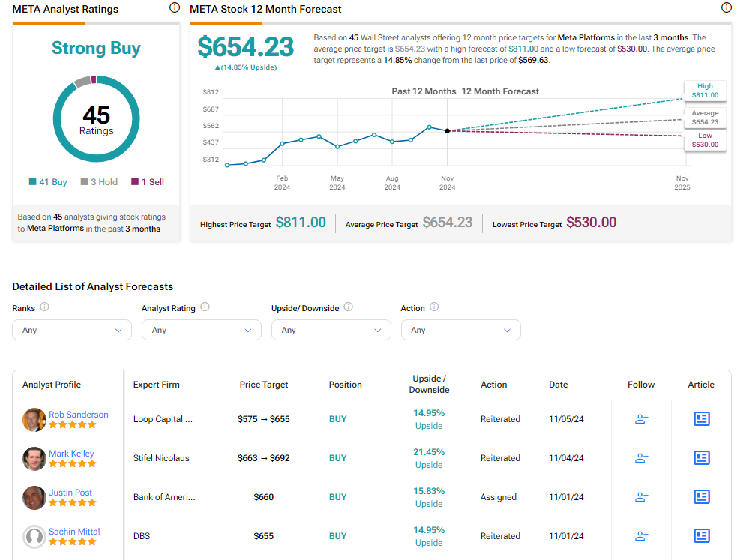Click the Date column header
Viewport: 740px width, 560px height.
[x=558, y=385]
